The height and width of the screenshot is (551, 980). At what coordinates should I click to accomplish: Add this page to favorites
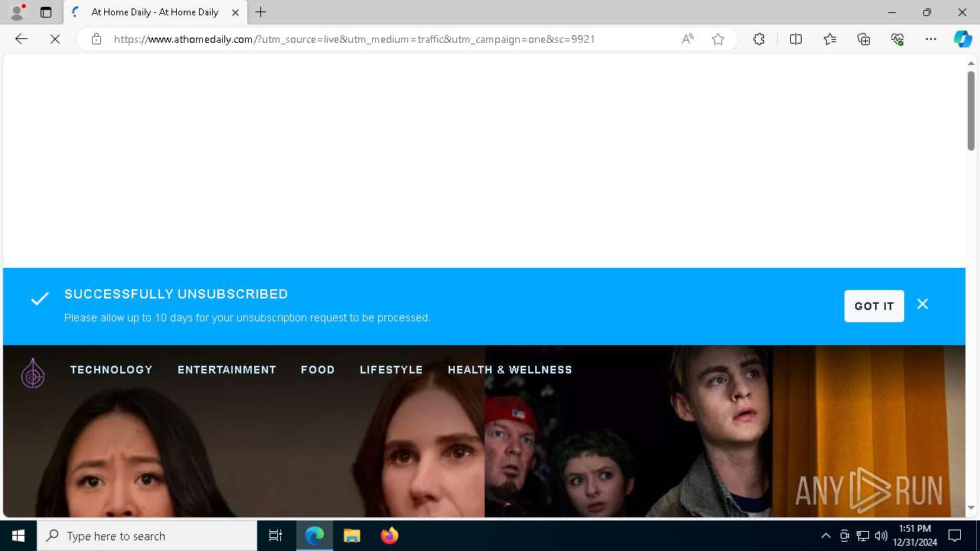click(718, 39)
